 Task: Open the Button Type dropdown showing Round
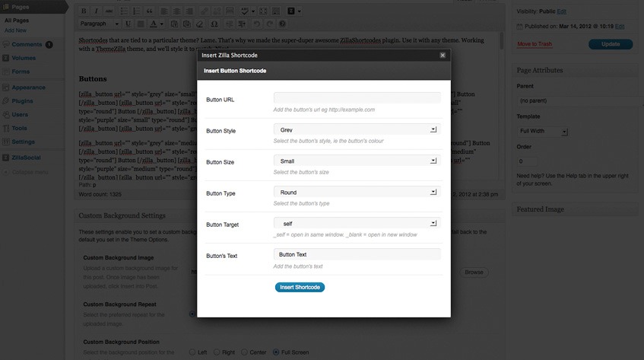pos(357,192)
